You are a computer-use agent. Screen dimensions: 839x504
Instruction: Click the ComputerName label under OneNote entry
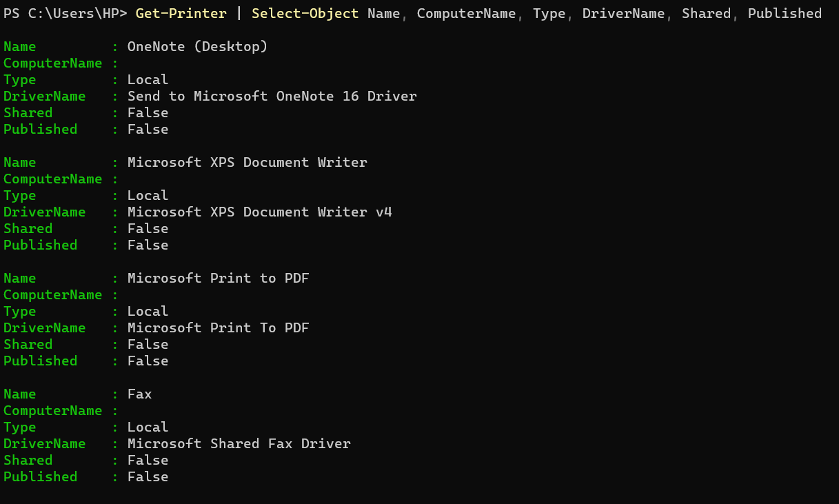[x=52, y=63]
